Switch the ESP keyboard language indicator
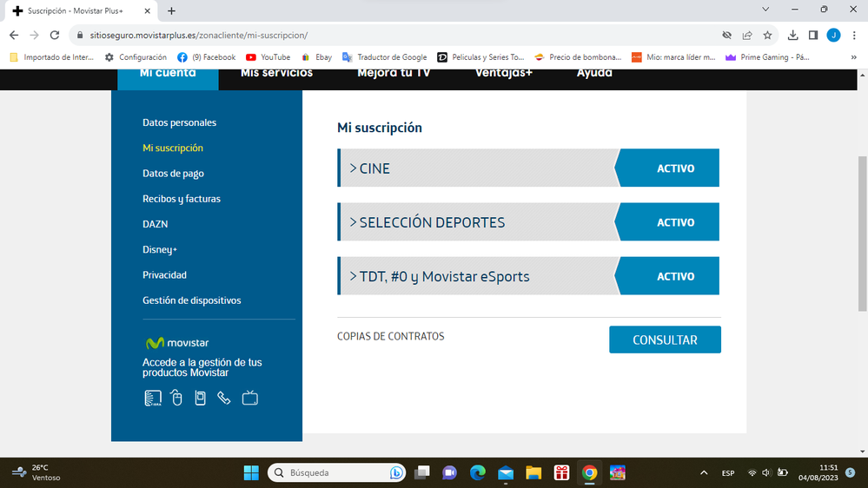The height and width of the screenshot is (488, 868). pos(728,473)
